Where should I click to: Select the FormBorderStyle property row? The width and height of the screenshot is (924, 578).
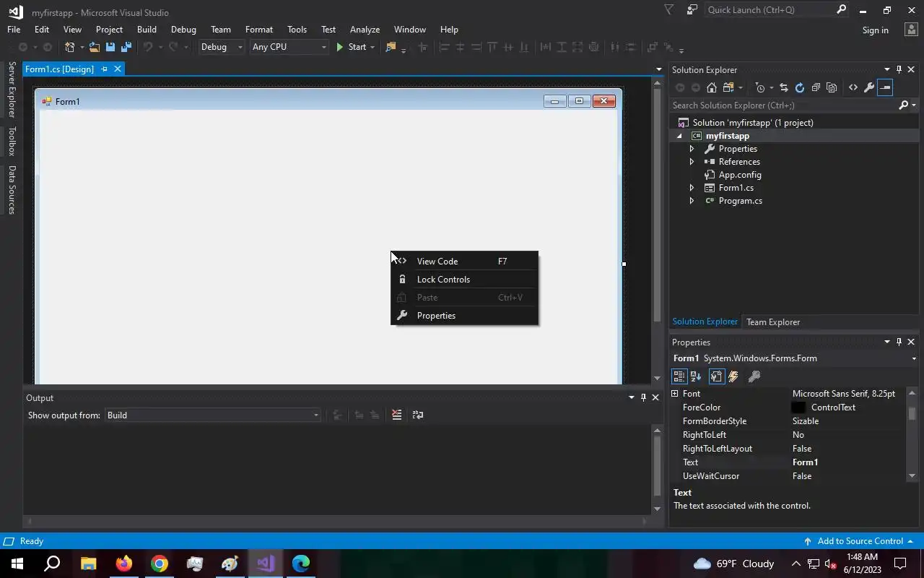pyautogui.click(x=788, y=421)
